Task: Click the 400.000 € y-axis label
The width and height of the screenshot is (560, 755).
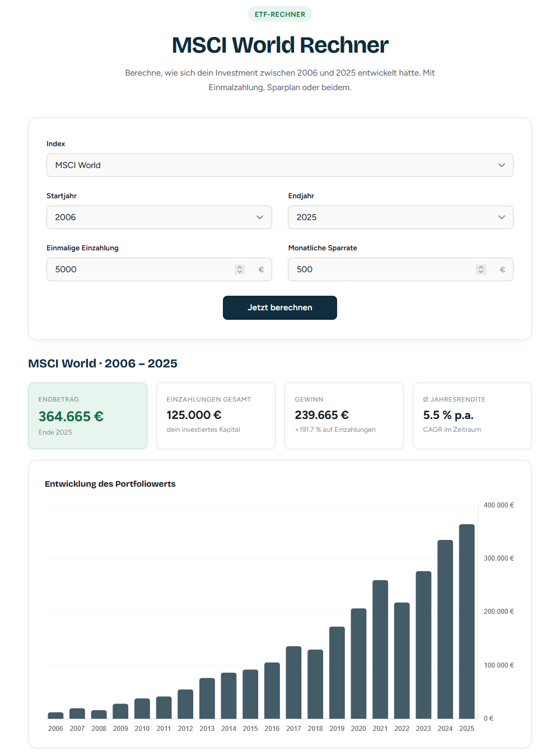Action: point(498,505)
